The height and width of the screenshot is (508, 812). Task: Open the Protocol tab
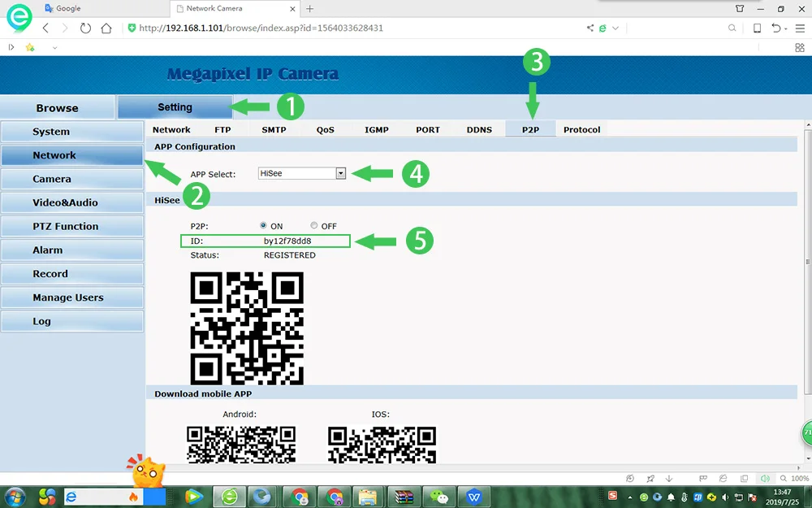581,129
